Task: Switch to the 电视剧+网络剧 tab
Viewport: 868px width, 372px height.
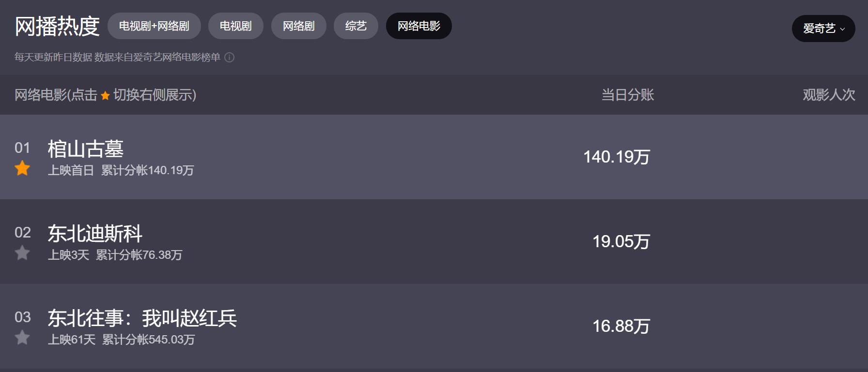Action: pyautogui.click(x=154, y=26)
